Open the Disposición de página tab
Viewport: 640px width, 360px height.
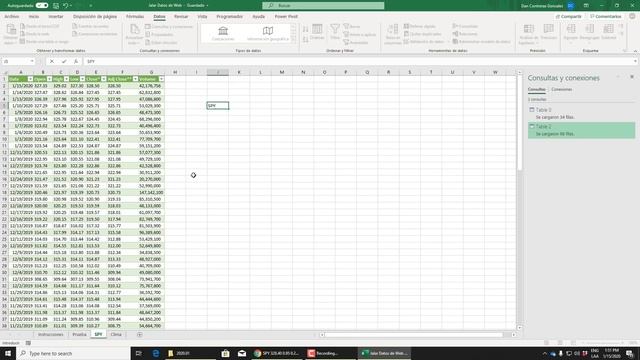point(95,16)
